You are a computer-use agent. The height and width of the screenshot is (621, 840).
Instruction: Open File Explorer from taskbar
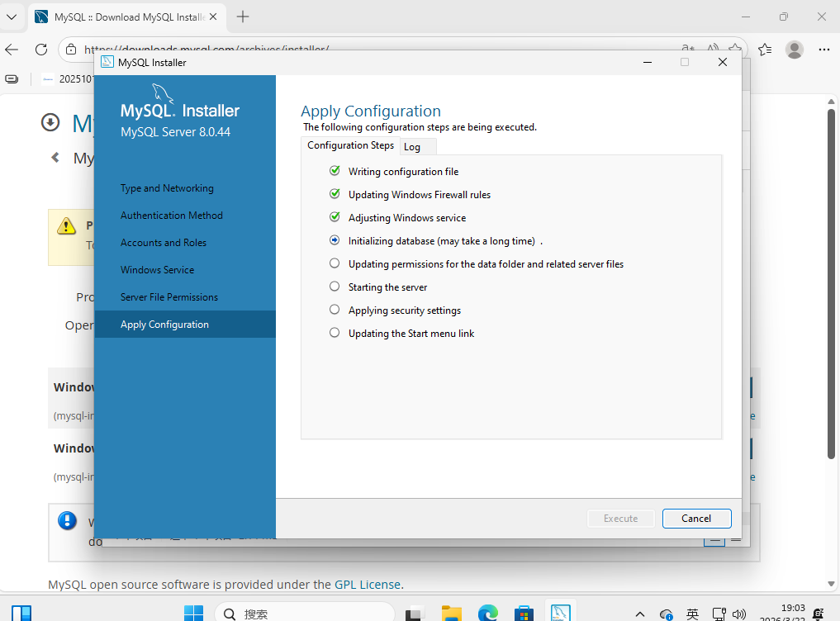tap(452, 613)
